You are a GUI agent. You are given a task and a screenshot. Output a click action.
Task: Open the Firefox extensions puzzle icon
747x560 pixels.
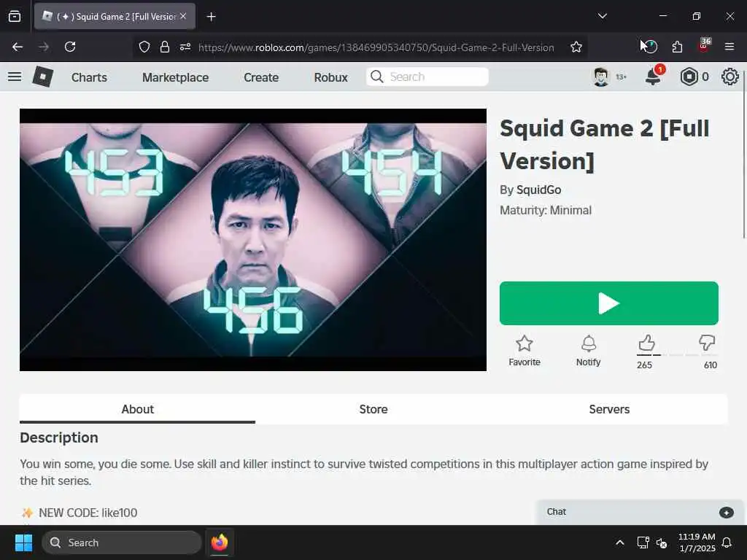pos(677,47)
